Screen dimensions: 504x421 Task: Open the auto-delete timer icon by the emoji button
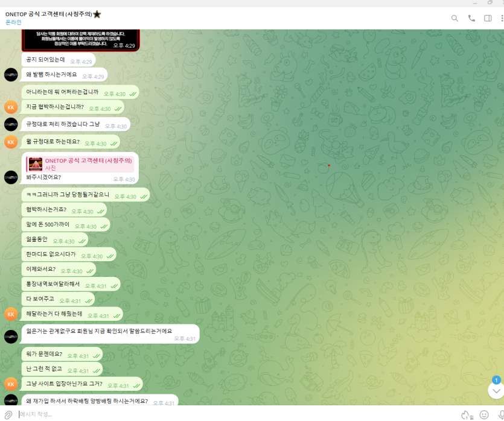pyautogui.click(x=467, y=415)
